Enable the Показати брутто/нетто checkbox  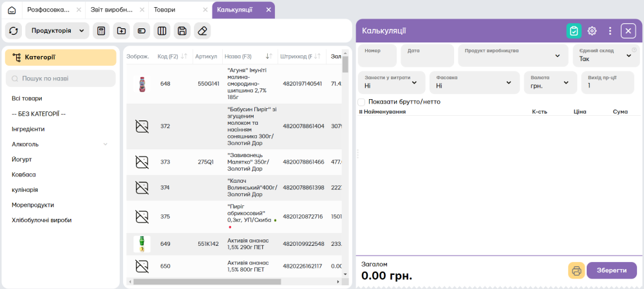(x=361, y=102)
